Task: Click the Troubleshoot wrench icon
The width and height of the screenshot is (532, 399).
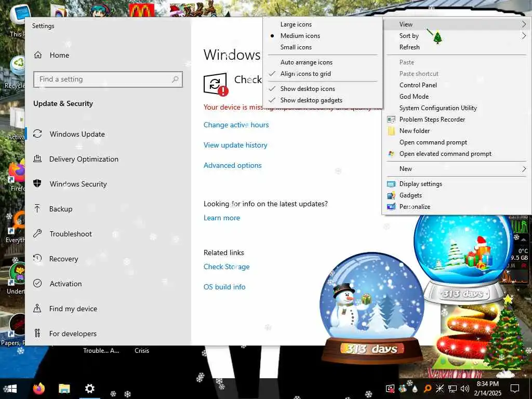Action: (x=37, y=233)
